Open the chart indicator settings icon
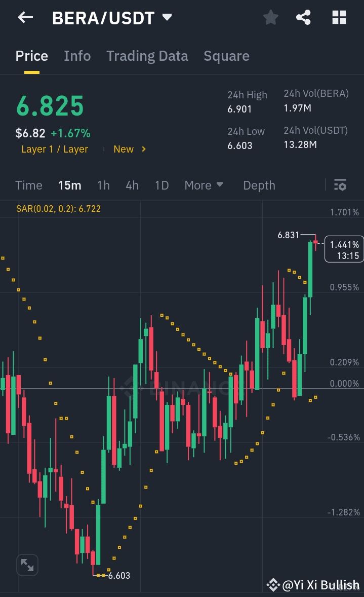364x597 pixels. 340,185
